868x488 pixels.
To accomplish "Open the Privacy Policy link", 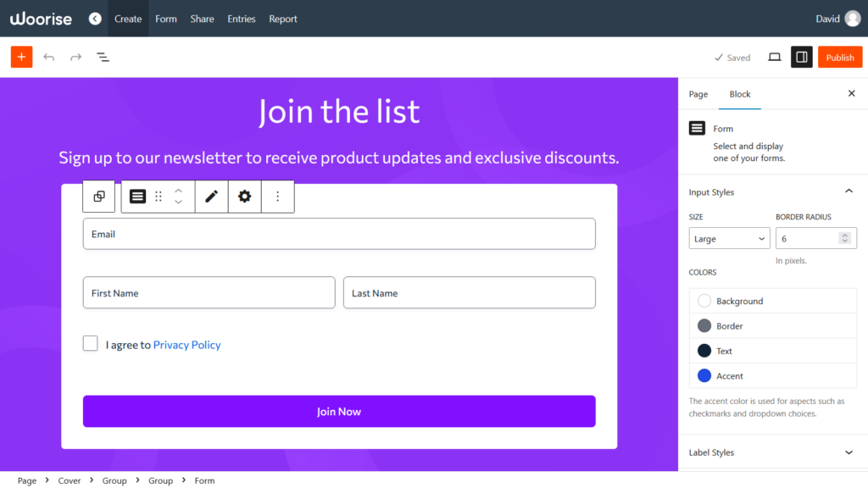I will [x=186, y=344].
